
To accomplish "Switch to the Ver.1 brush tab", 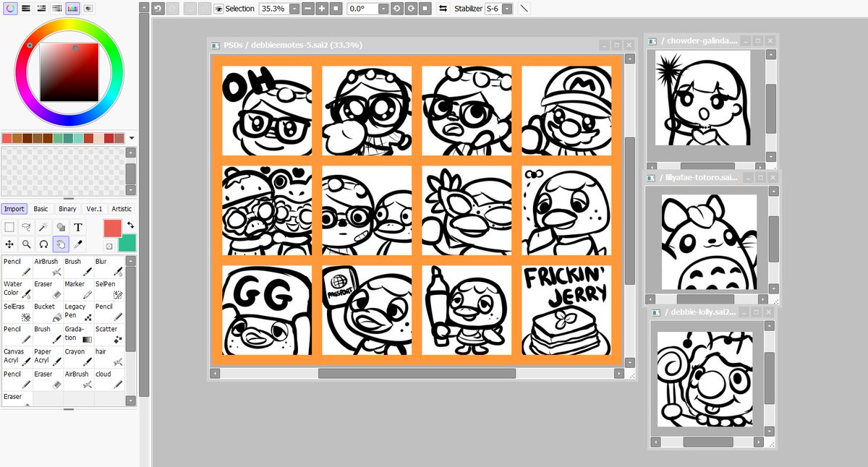I will pyautogui.click(x=95, y=209).
